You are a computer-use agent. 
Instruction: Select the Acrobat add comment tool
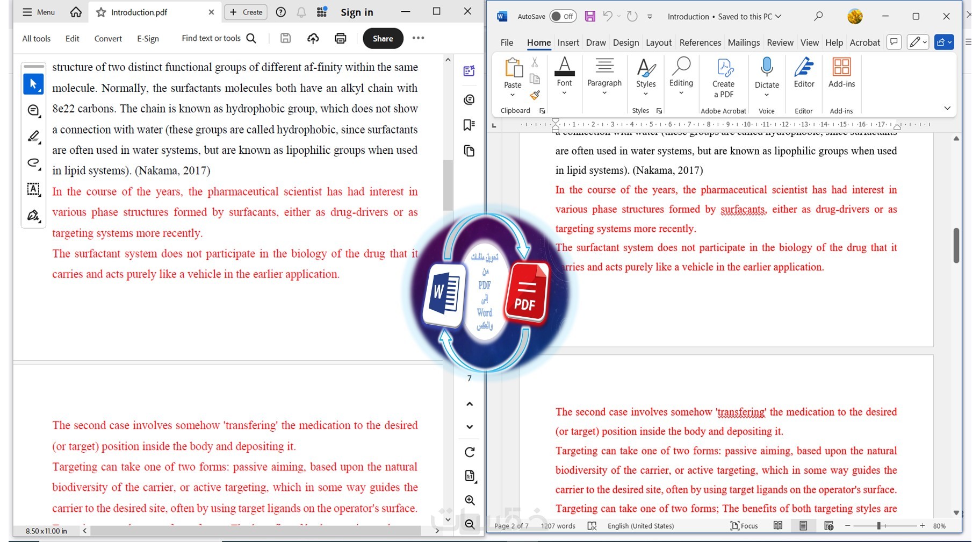pos(33,111)
